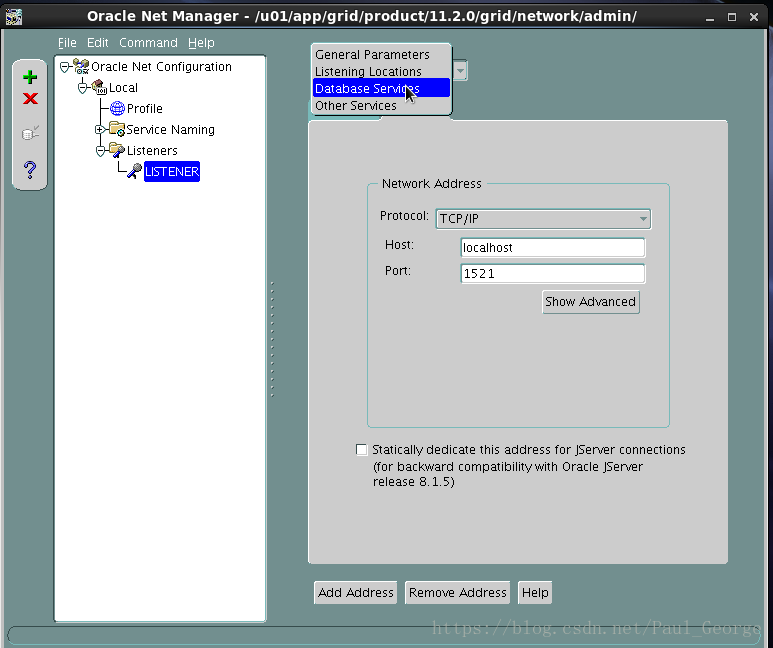The image size is (773, 648).
Task: Collapse the Listeners tree node
Action: click(x=100, y=151)
